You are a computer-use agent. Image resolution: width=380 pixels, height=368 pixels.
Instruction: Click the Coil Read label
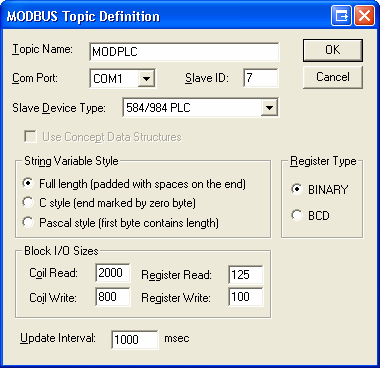click(x=53, y=273)
